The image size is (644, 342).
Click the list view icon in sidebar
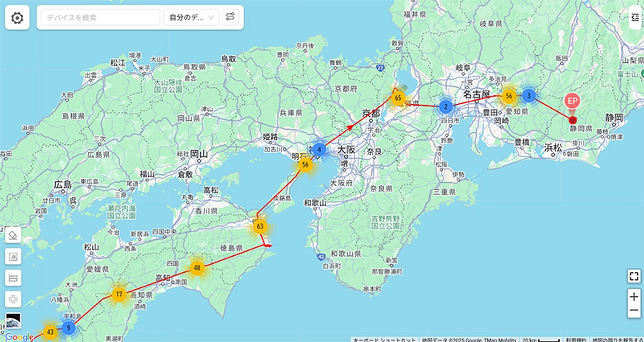tap(13, 277)
